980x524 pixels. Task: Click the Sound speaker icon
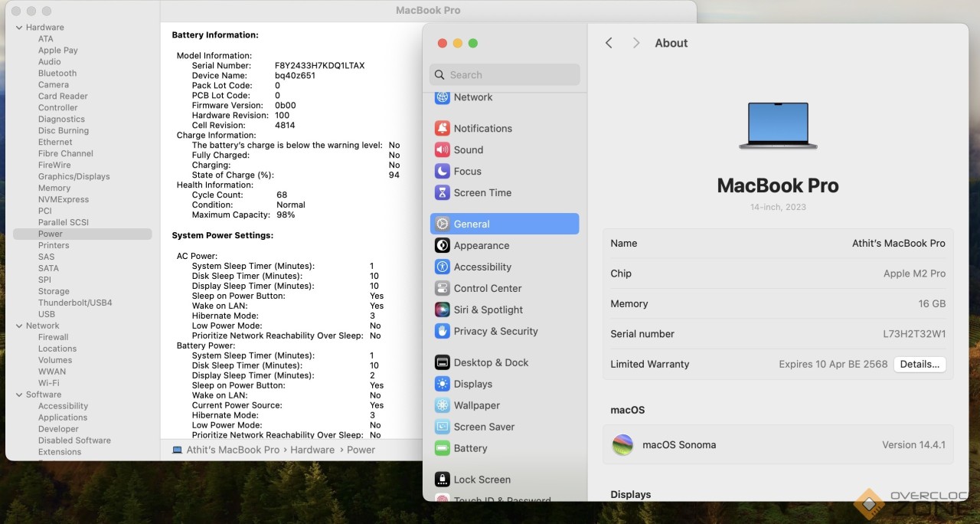(x=442, y=150)
